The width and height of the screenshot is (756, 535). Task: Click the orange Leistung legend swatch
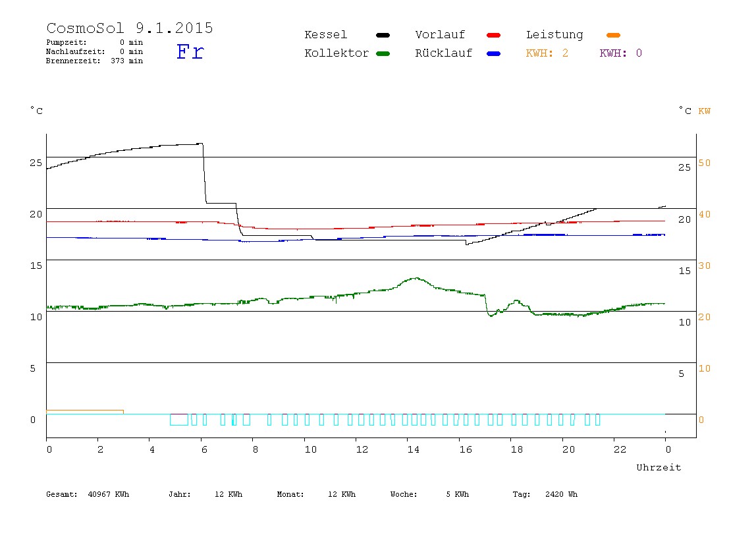coord(613,35)
